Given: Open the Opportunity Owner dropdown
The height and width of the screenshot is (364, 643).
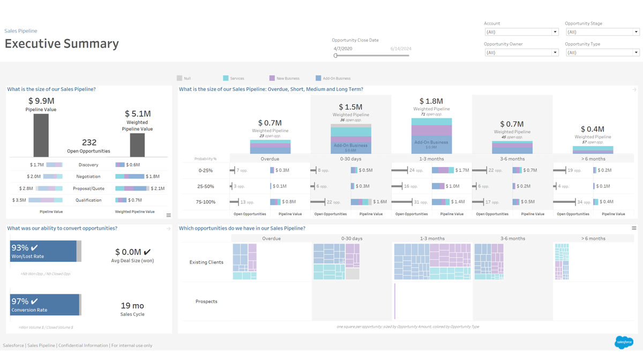Looking at the screenshot, I should 555,52.
